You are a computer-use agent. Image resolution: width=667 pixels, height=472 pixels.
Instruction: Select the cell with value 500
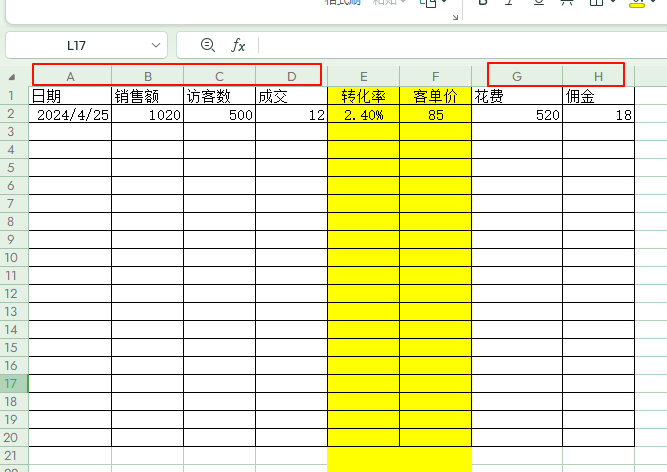pos(219,114)
